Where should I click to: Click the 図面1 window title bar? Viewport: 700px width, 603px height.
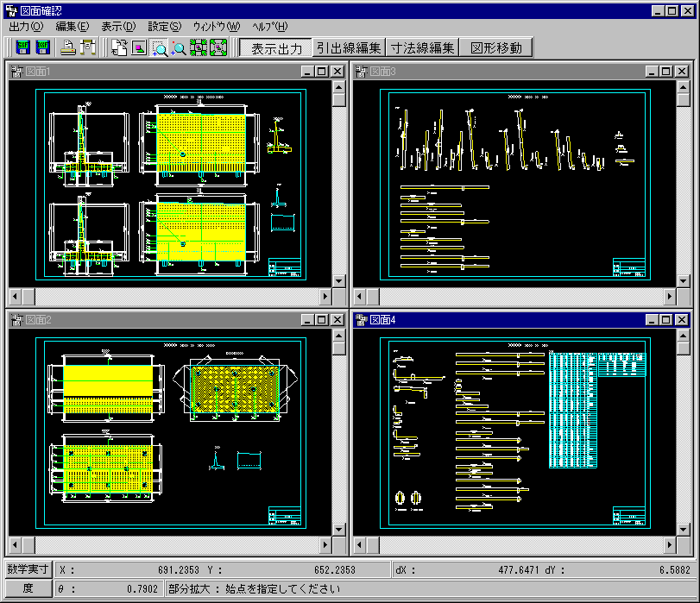177,72
